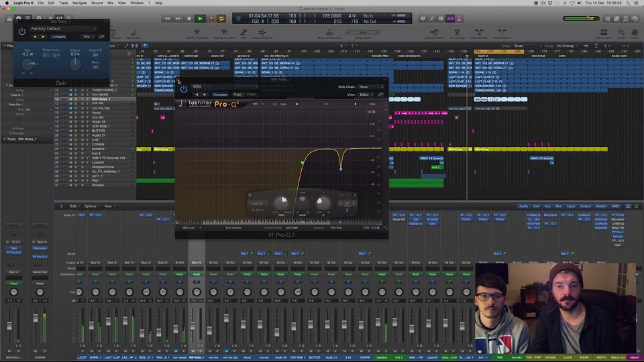Click the undo arrow in FabFilter Pro-Q 2

[256, 105]
